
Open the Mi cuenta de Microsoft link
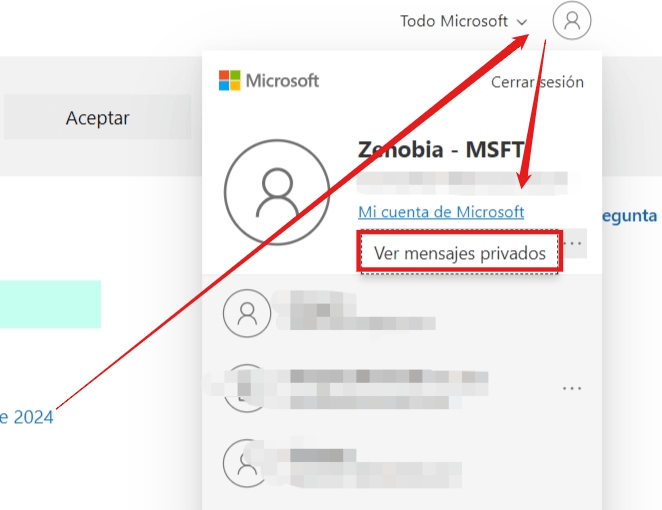pos(441,212)
